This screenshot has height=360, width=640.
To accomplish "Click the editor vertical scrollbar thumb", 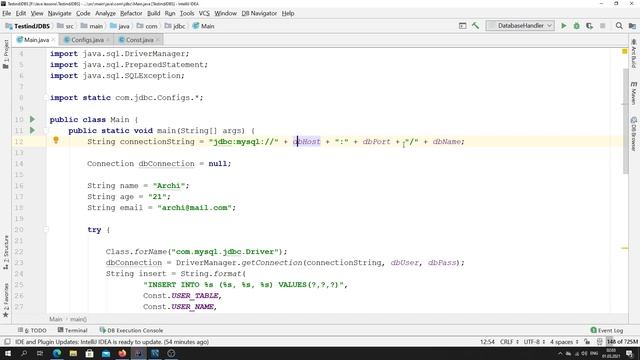I will [x=626, y=121].
